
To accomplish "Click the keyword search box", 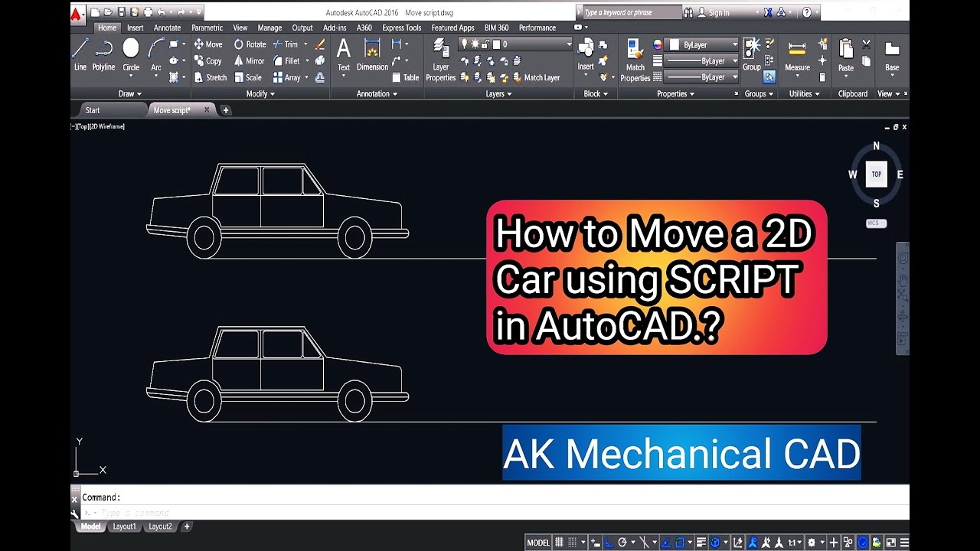I will coord(631,13).
